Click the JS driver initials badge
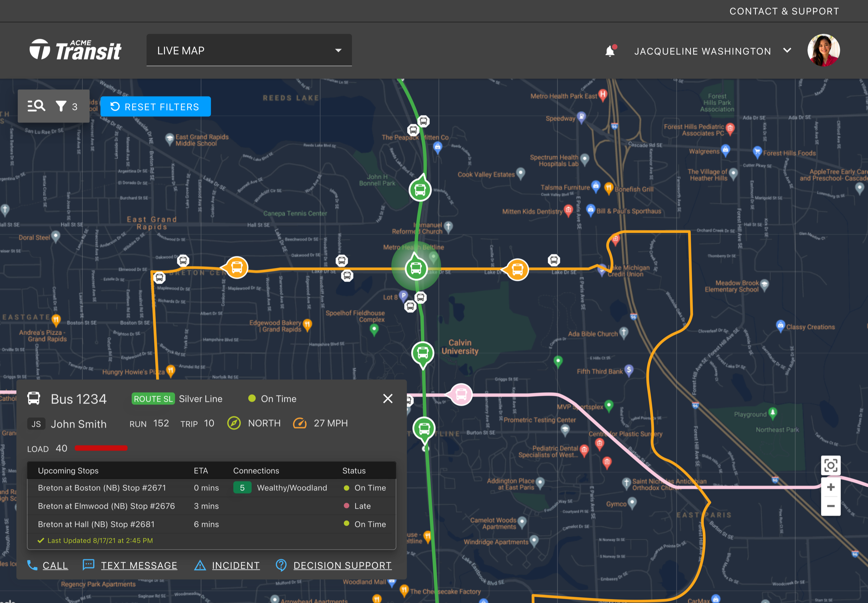 pyautogui.click(x=36, y=424)
